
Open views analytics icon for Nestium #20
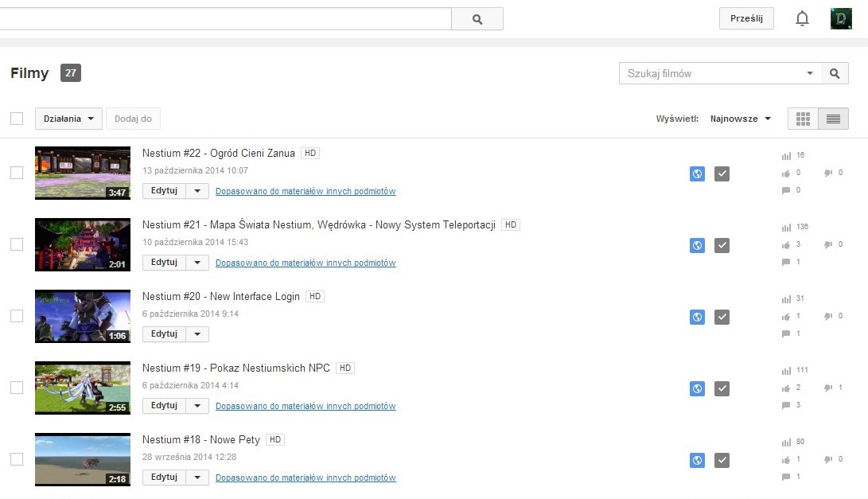point(786,299)
